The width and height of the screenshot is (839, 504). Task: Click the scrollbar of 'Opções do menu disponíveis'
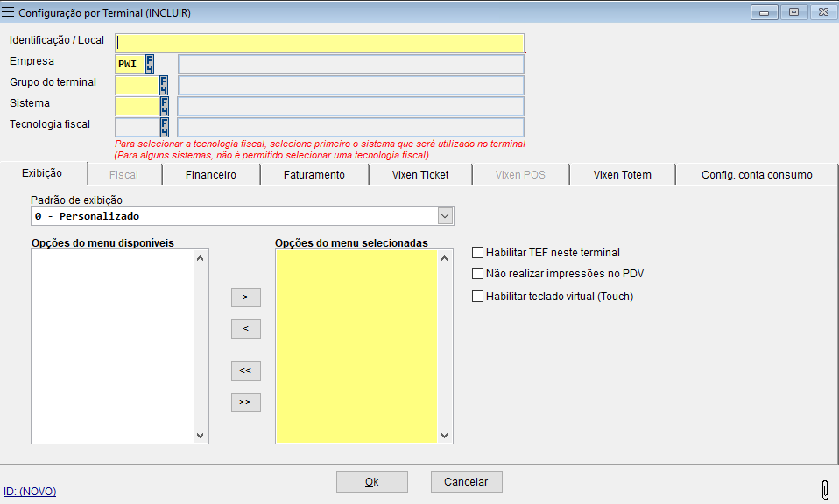pyautogui.click(x=201, y=346)
